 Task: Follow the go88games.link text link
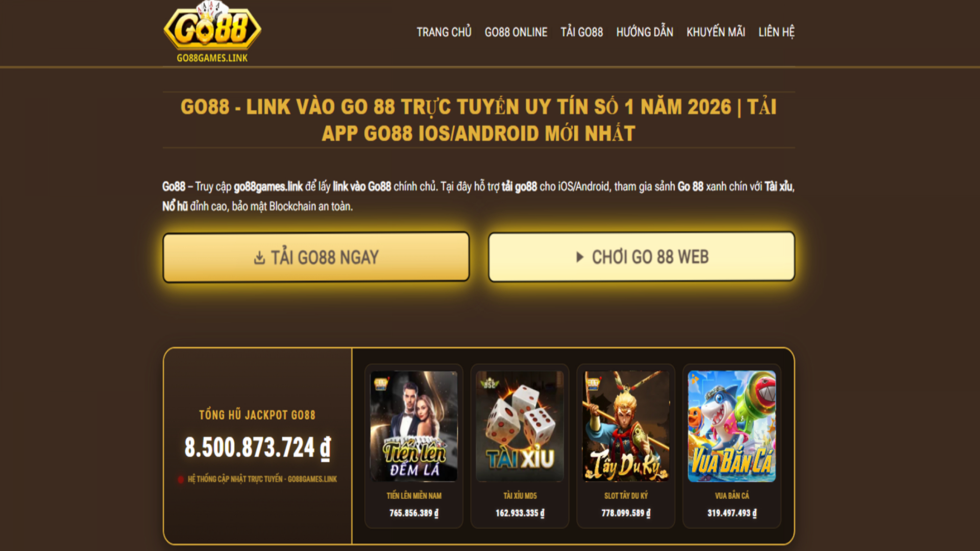tap(268, 187)
